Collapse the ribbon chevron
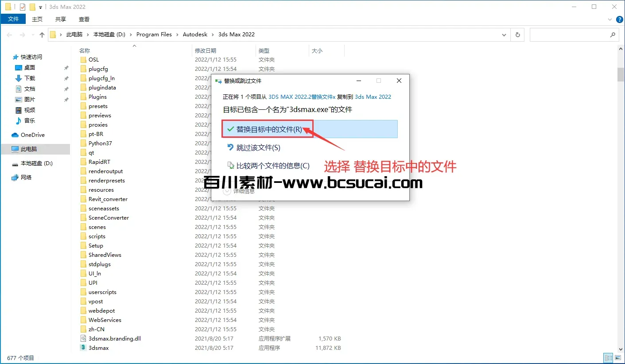The height and width of the screenshot is (364, 625). [611, 19]
